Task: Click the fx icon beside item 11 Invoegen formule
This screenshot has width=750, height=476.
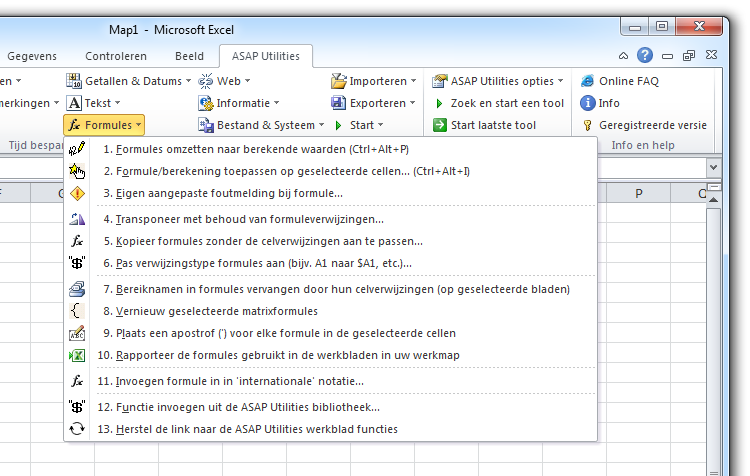Action: pyautogui.click(x=77, y=381)
